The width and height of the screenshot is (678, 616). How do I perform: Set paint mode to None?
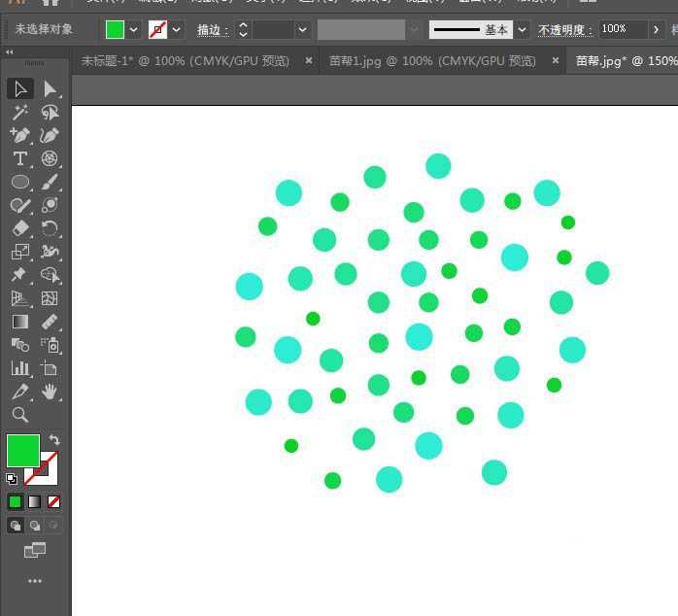click(x=54, y=501)
